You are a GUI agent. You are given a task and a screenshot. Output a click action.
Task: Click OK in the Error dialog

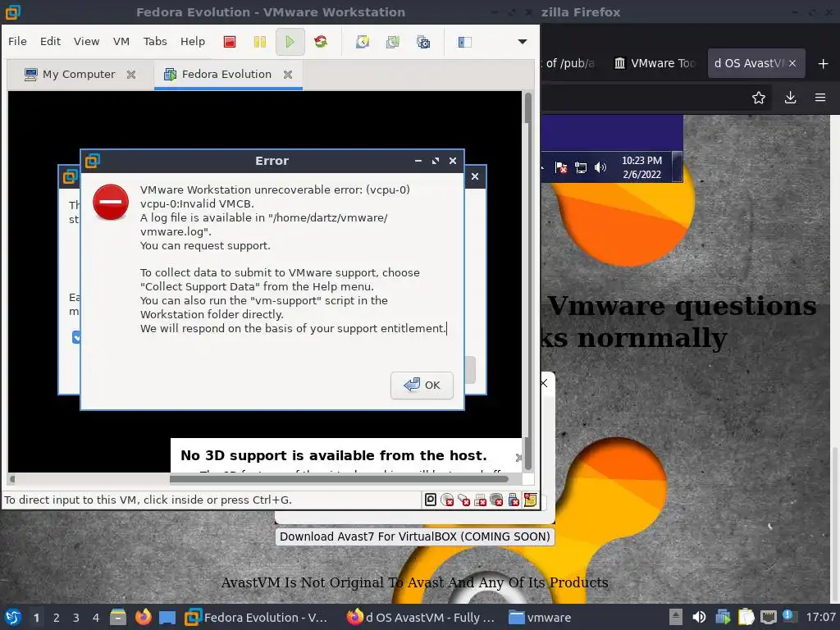(422, 386)
